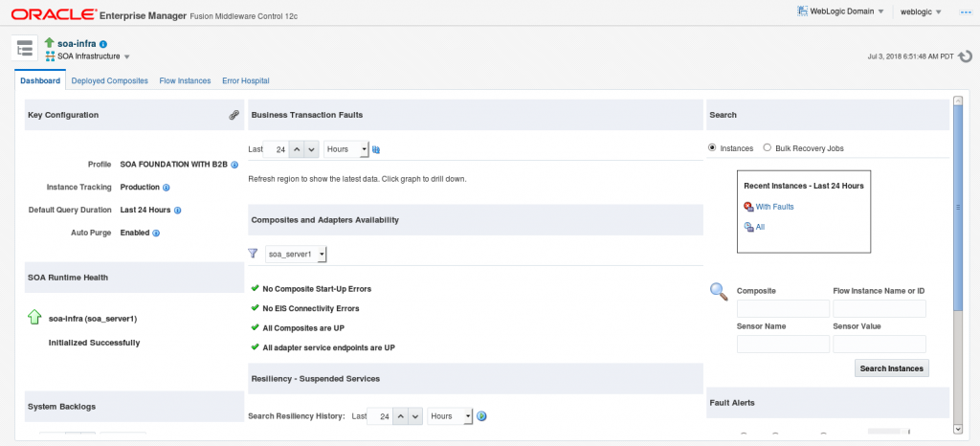Click the Key Configuration link chain icon
The image size is (980, 446).
[234, 115]
